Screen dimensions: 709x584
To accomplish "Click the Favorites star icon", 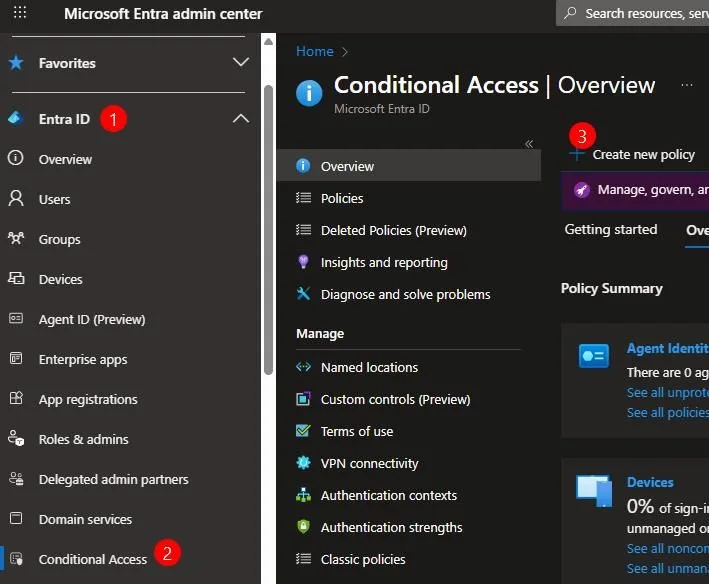I will (16, 63).
